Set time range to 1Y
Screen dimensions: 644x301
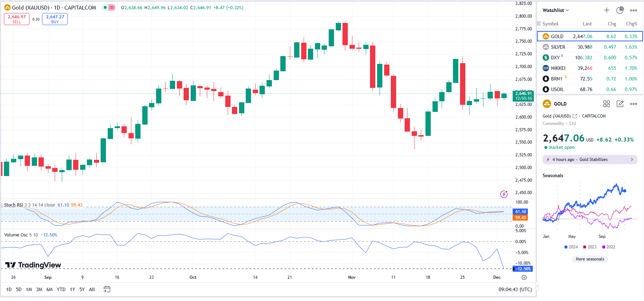(x=72, y=289)
